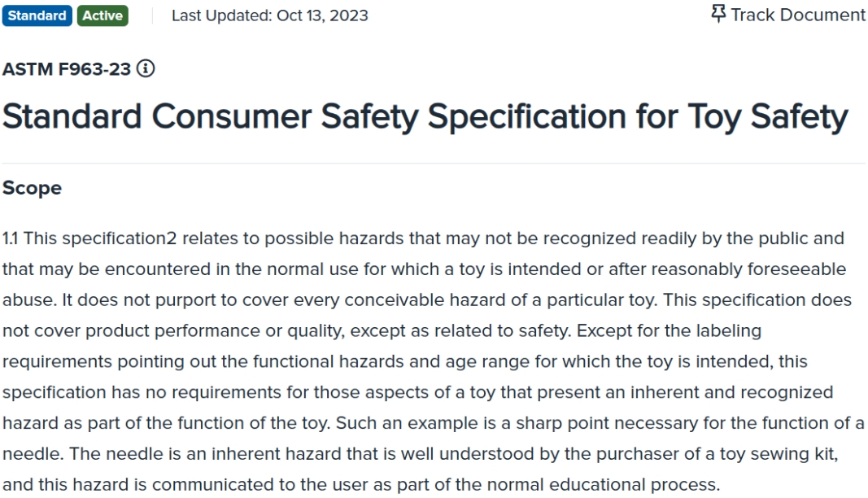868x498 pixels.
Task: Click the pin icon beside Track Document
Action: click(718, 14)
